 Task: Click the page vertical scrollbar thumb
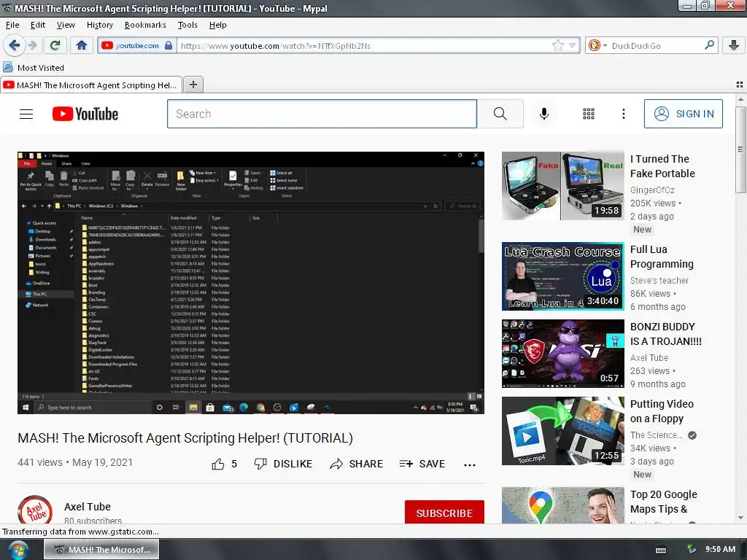click(x=740, y=149)
